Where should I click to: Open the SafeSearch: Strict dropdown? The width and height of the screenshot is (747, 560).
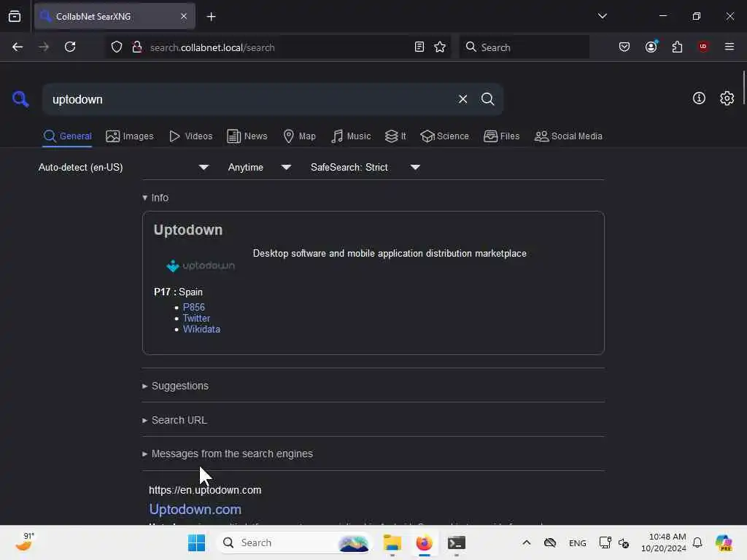(365, 167)
